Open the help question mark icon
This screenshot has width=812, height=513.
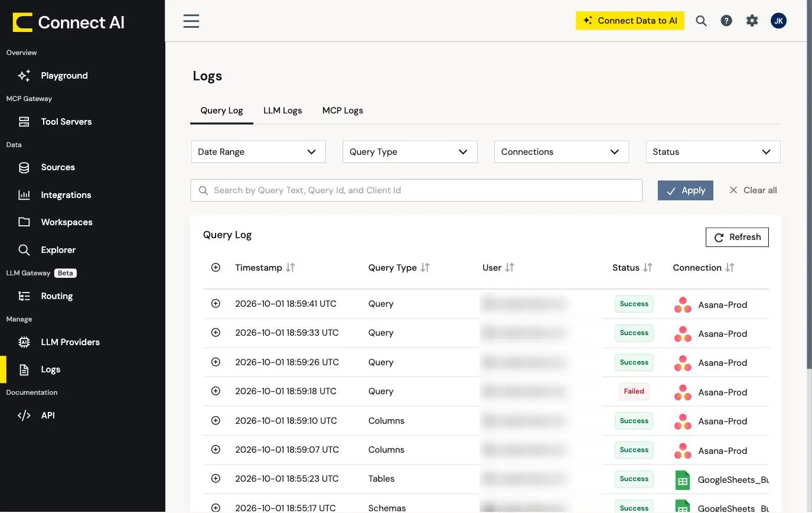726,21
